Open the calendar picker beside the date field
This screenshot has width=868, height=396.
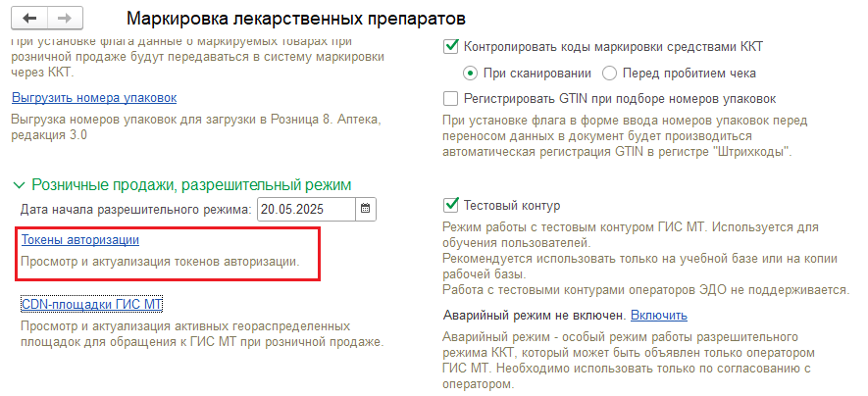click(x=366, y=209)
